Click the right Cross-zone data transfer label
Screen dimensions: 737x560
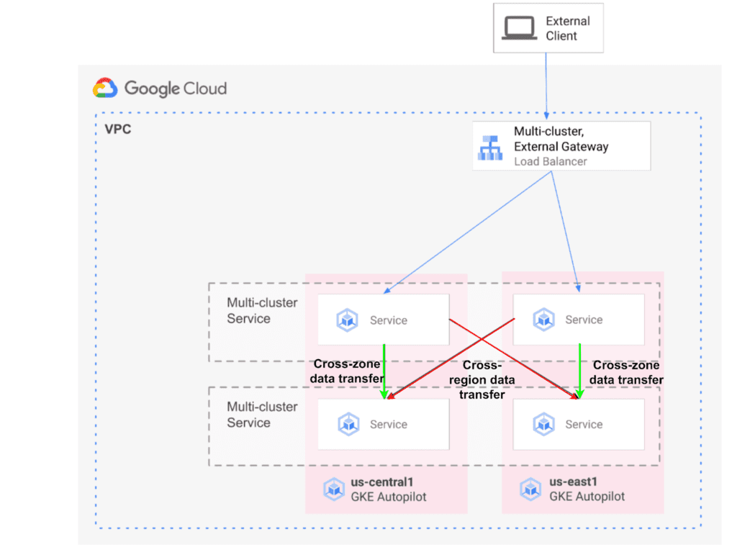tap(627, 372)
